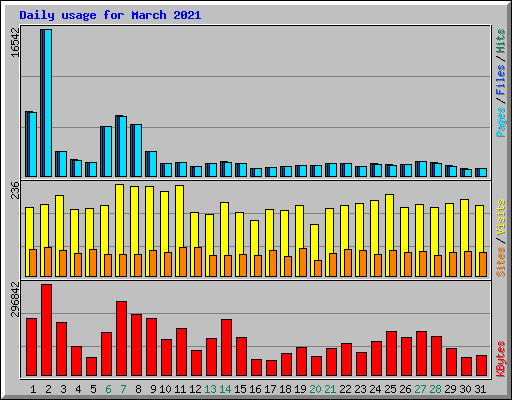Image resolution: width=512 pixels, height=400 pixels.
Task: Click the 296842 axis value
Action: coord(15,299)
